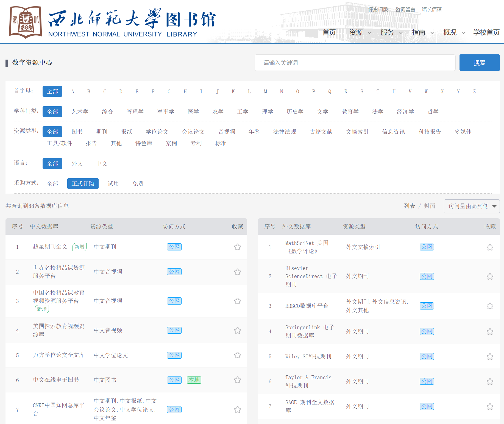Click the 本地 access badge for 中文在线电子图书
This screenshot has width=504, height=424.
[x=194, y=380]
